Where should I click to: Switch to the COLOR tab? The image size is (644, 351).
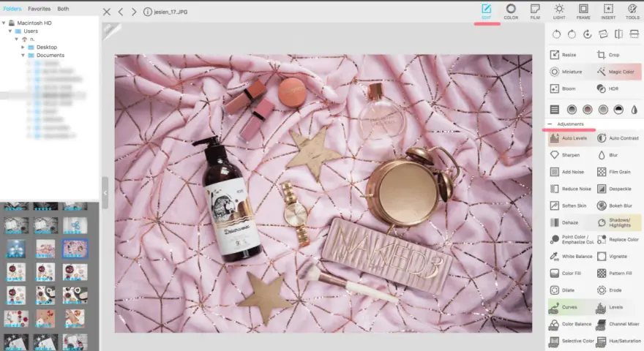[511, 12]
